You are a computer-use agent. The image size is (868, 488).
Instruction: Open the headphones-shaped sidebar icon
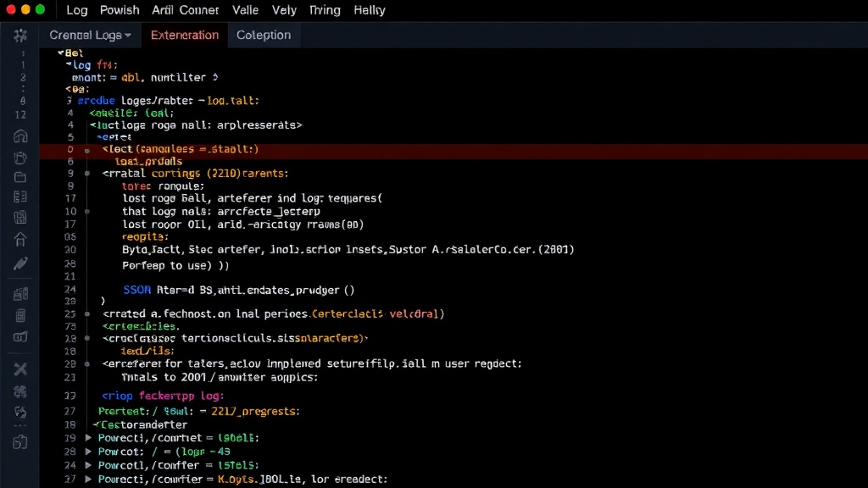click(x=20, y=136)
